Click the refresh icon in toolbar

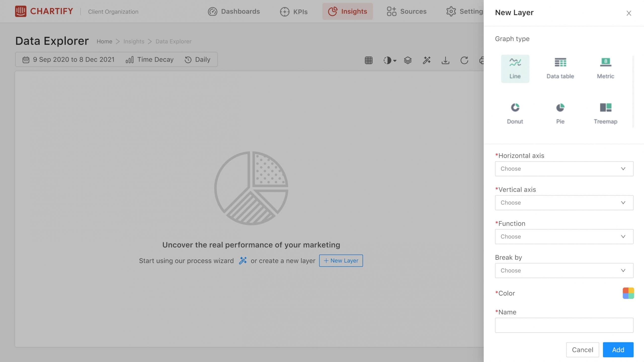click(464, 60)
